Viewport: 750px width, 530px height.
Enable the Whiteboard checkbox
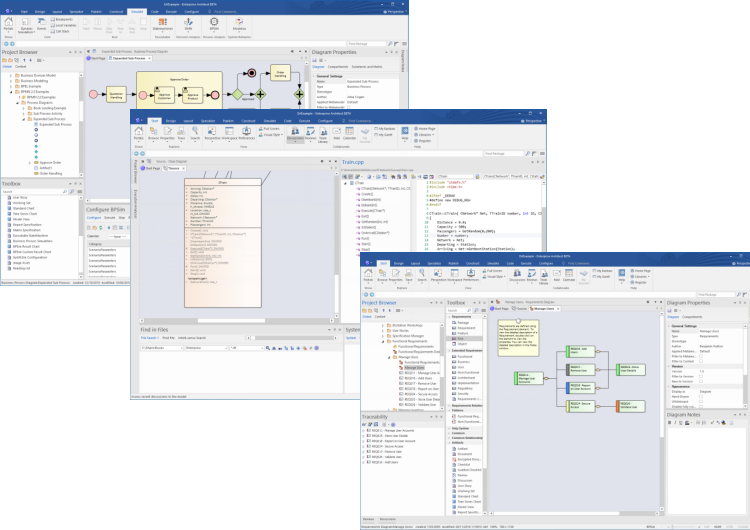pyautogui.click(x=701, y=401)
